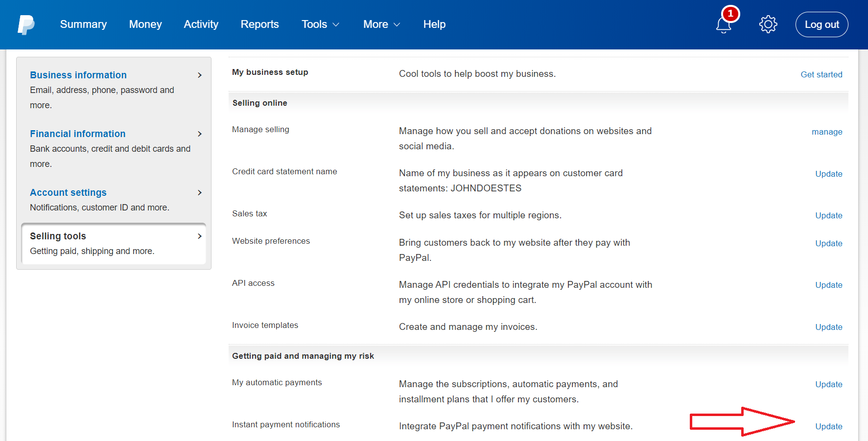868x441 pixels.
Task: Click the manage link for Manage selling
Action: pyautogui.click(x=826, y=132)
